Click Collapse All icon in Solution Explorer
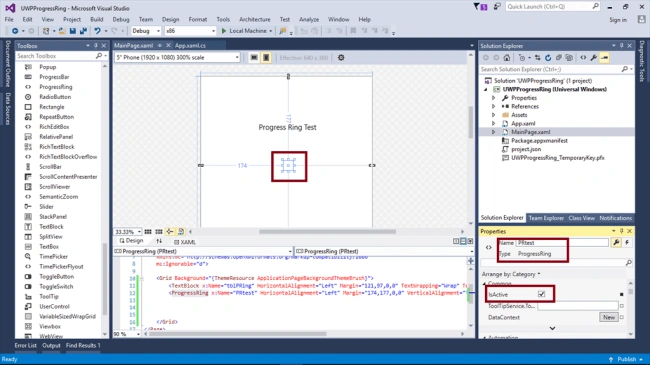 [559, 58]
